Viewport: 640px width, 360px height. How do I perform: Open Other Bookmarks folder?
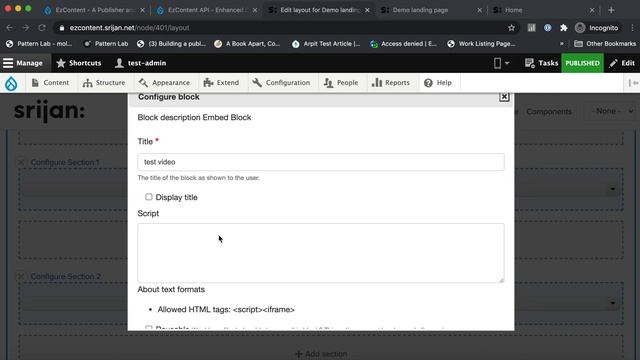[x=605, y=44]
